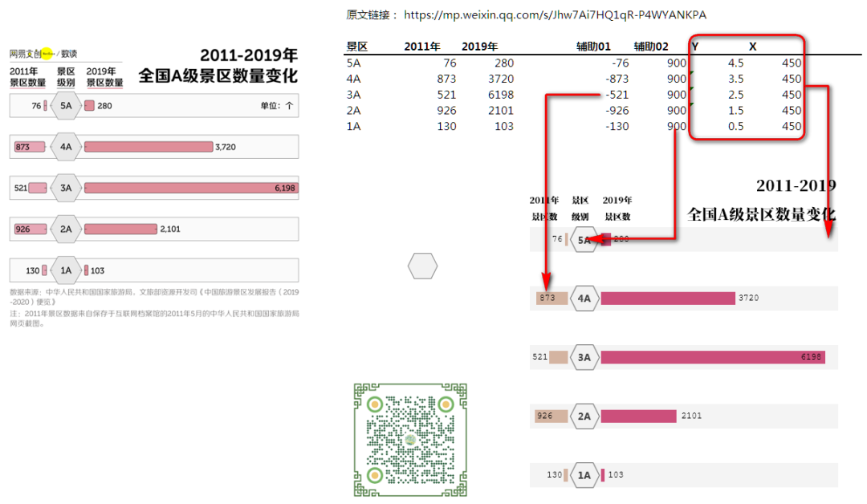Click the right chart title 全国A级景区数量变化

[x=761, y=214]
